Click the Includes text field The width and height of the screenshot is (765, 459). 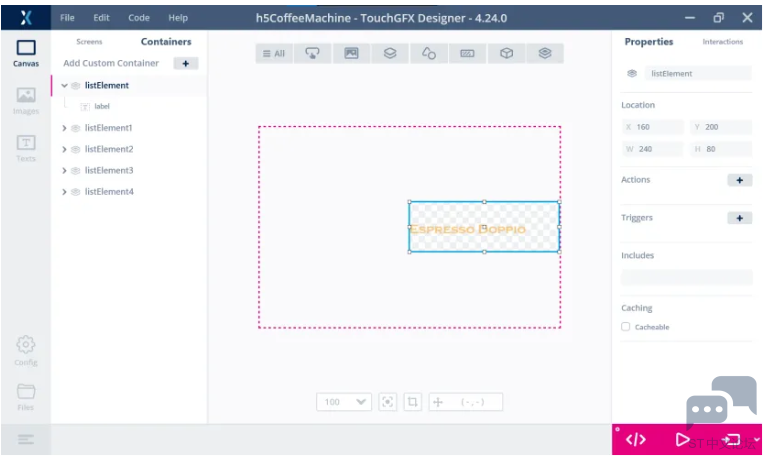tap(686, 278)
